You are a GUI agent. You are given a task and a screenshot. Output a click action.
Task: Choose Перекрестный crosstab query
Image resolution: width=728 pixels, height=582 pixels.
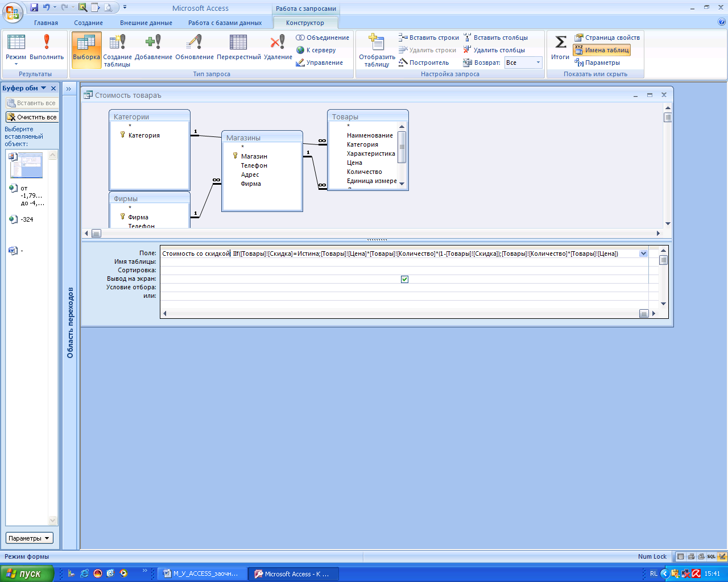point(239,47)
